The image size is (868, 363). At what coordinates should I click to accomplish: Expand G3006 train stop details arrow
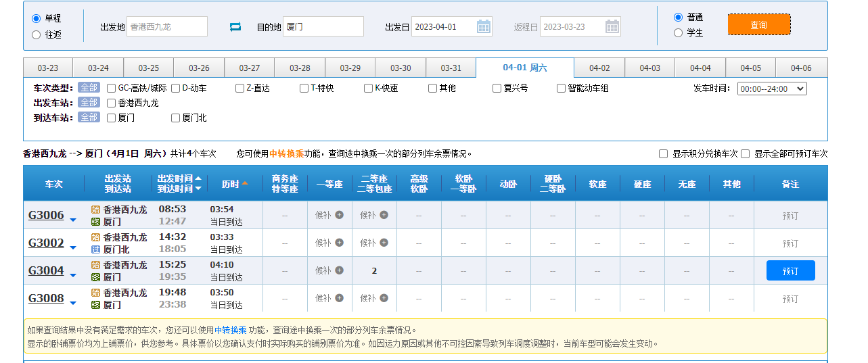73,220
